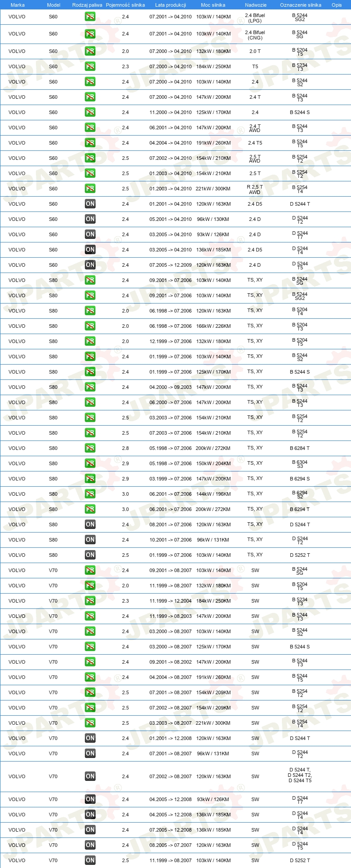Click the 11.2000 -> 04.2010 production dates

tap(171, 112)
